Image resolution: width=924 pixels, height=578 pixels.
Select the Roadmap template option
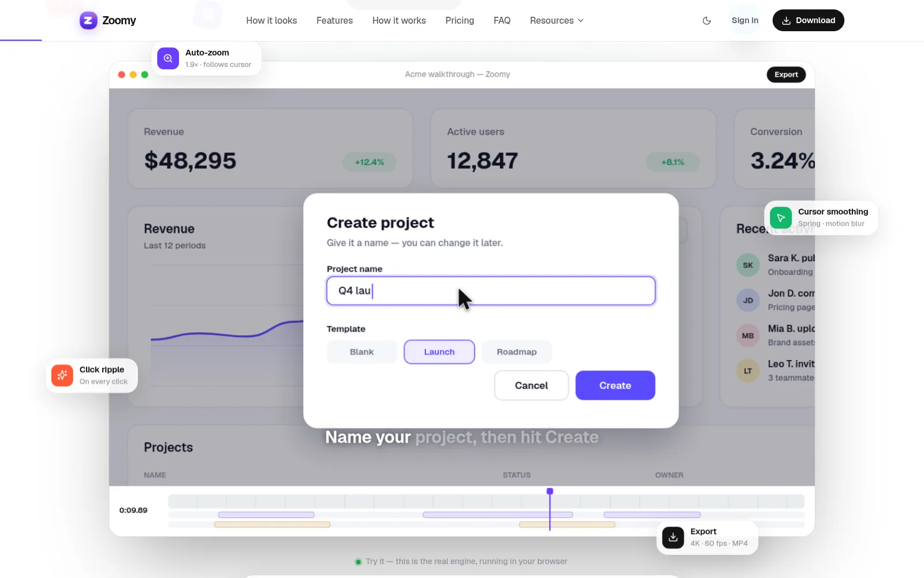tap(517, 352)
